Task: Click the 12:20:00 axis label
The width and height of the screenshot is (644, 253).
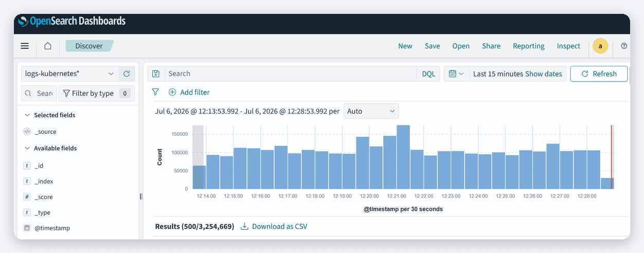Action: (x=369, y=196)
